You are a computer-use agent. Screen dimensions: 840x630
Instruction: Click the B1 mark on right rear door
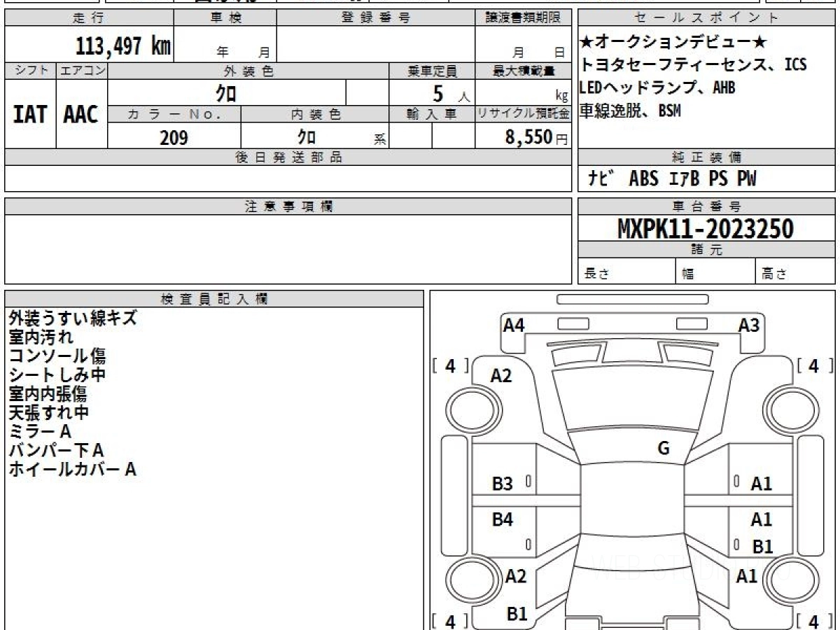tap(762, 547)
